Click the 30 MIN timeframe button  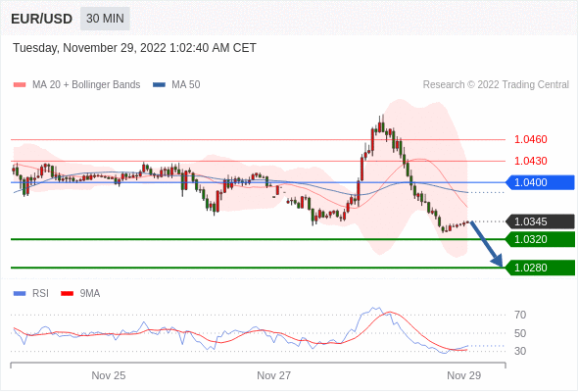[x=105, y=19]
